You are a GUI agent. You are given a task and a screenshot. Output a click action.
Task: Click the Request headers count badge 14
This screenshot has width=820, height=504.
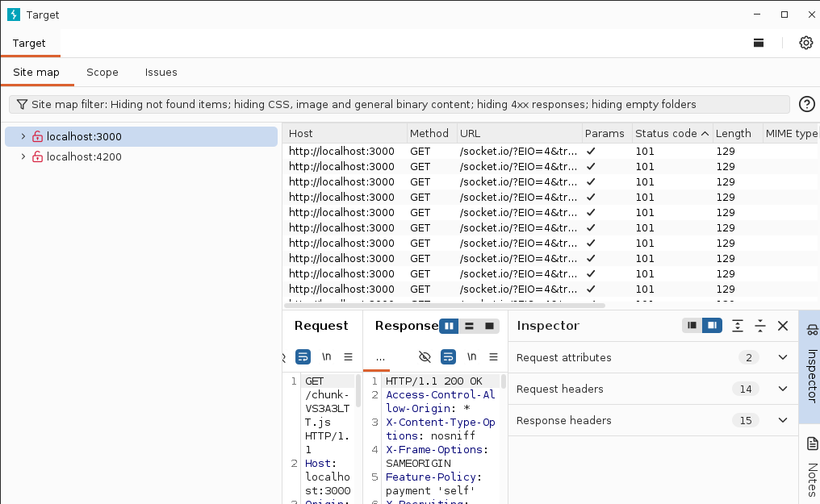click(x=746, y=389)
